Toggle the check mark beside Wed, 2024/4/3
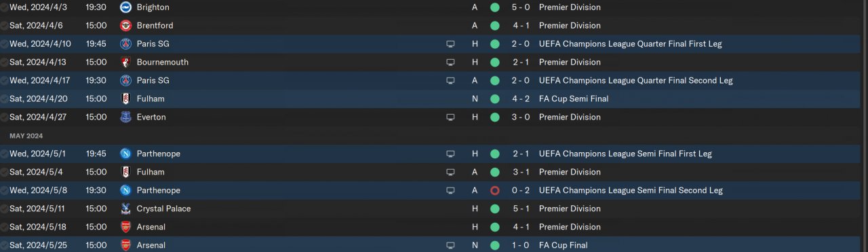This screenshot has width=868, height=252. click(x=5, y=7)
